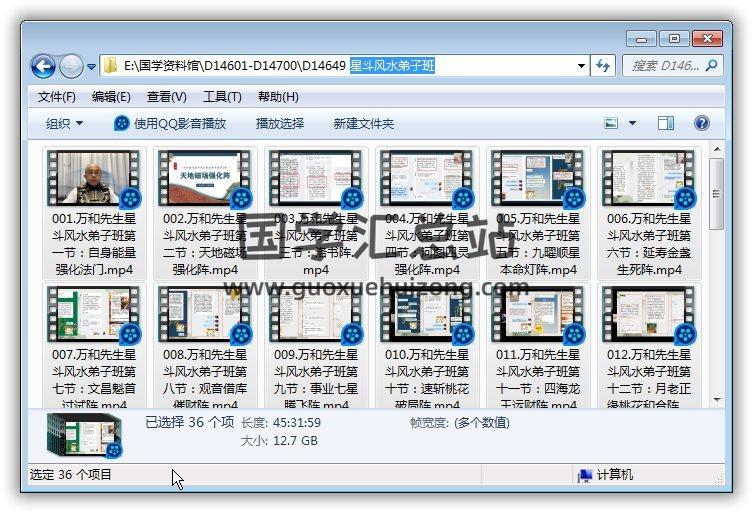This screenshot has width=753, height=513.
Task: Select video 005 九曜顺星本命灯阵.mp4 thumbnail
Action: click(538, 178)
